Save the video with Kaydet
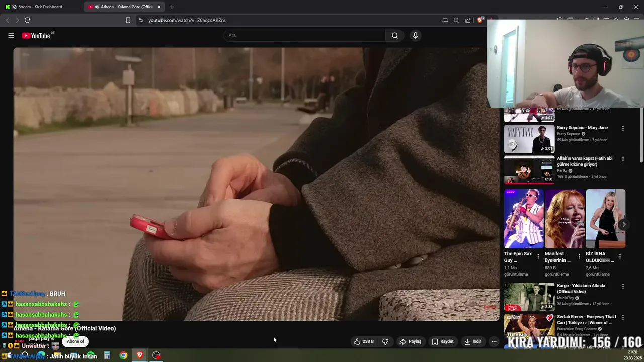Screen dimensions: 644x362 pos(443,341)
